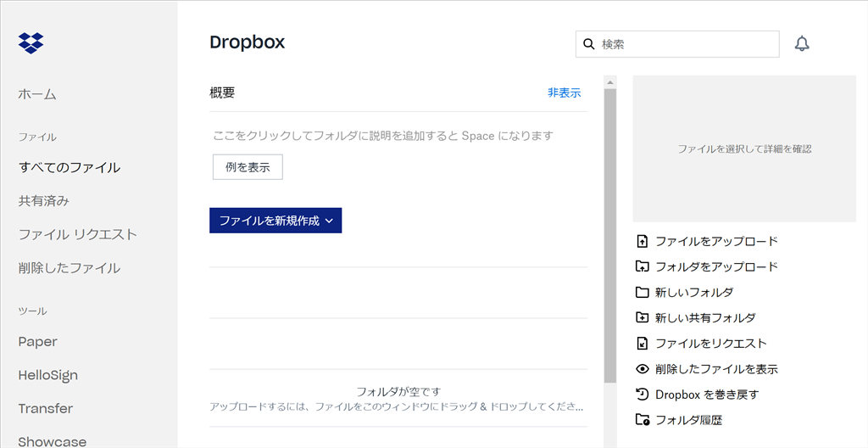Open Showcase in the sidebar
This screenshot has width=868, height=448.
click(53, 441)
